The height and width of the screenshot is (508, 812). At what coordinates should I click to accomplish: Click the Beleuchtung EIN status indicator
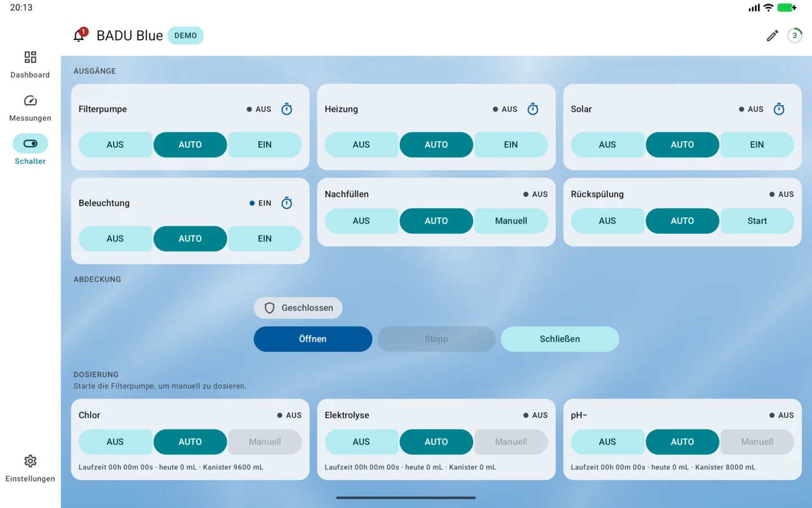pyautogui.click(x=261, y=203)
